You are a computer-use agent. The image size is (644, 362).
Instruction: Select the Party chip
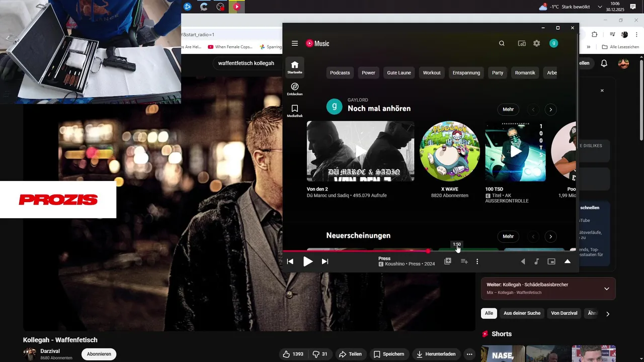coord(498,73)
